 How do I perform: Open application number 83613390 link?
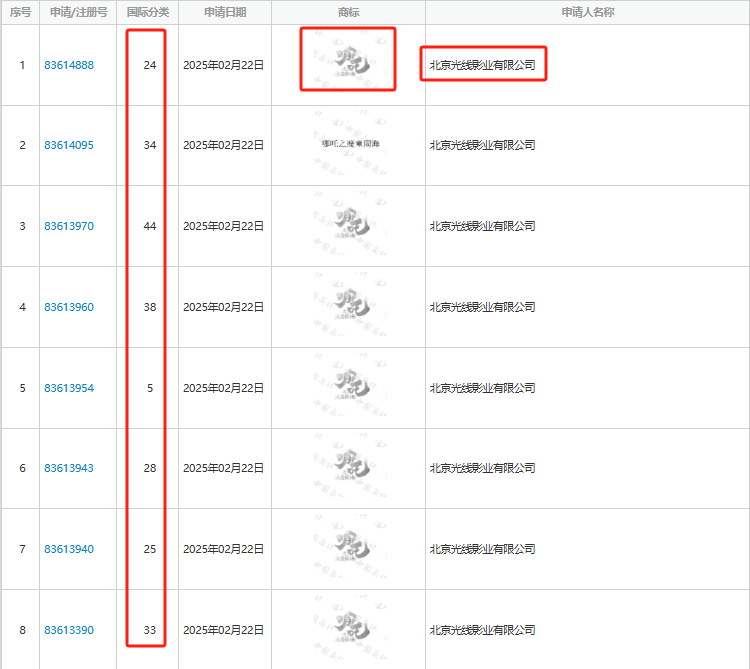[69, 630]
